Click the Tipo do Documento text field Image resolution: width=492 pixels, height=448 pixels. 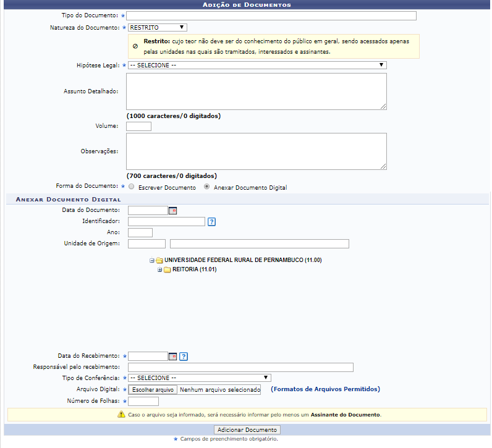(x=271, y=15)
